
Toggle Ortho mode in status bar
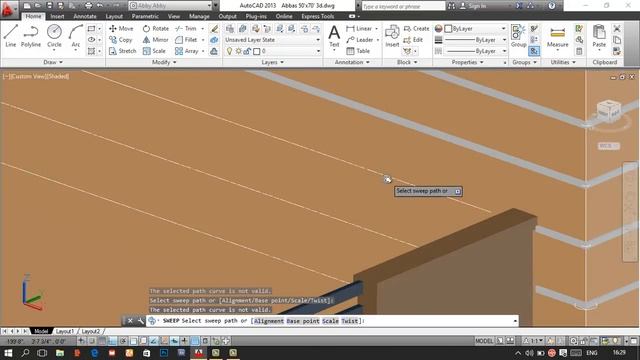pos(113,341)
